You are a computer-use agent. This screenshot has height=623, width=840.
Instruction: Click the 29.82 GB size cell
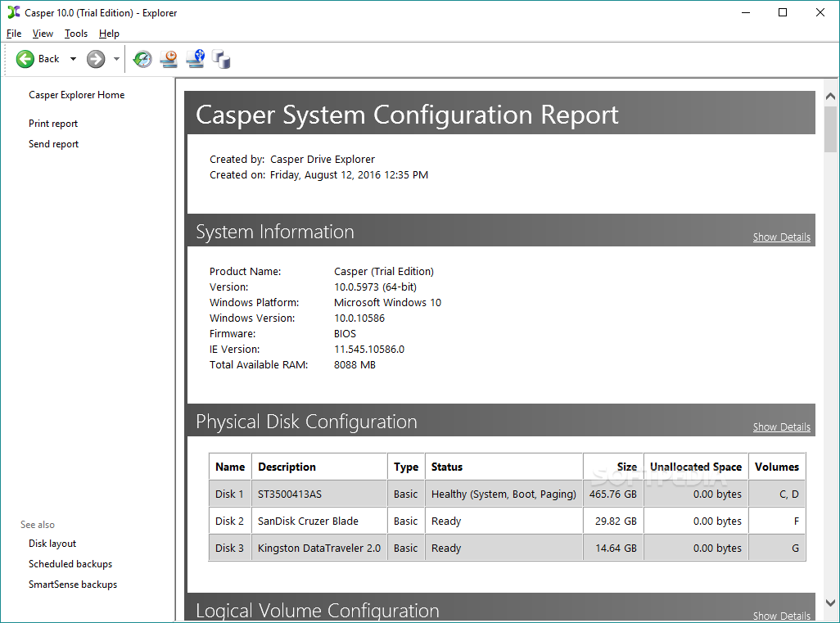[613, 521]
